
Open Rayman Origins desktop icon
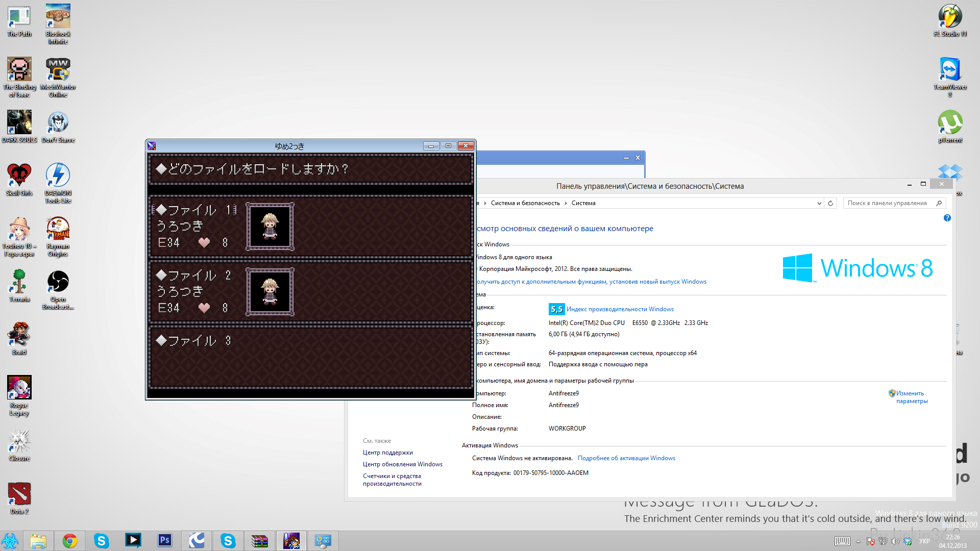(x=58, y=236)
